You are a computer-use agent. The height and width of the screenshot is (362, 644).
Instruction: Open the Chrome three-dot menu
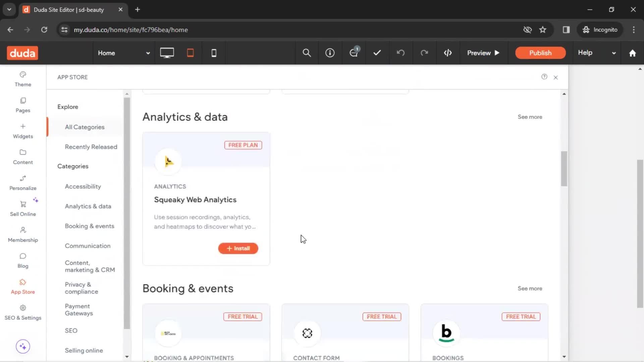(634, 30)
